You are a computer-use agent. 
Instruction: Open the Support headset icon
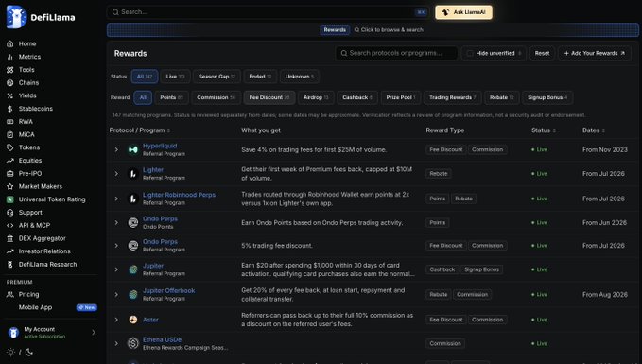tap(10, 213)
